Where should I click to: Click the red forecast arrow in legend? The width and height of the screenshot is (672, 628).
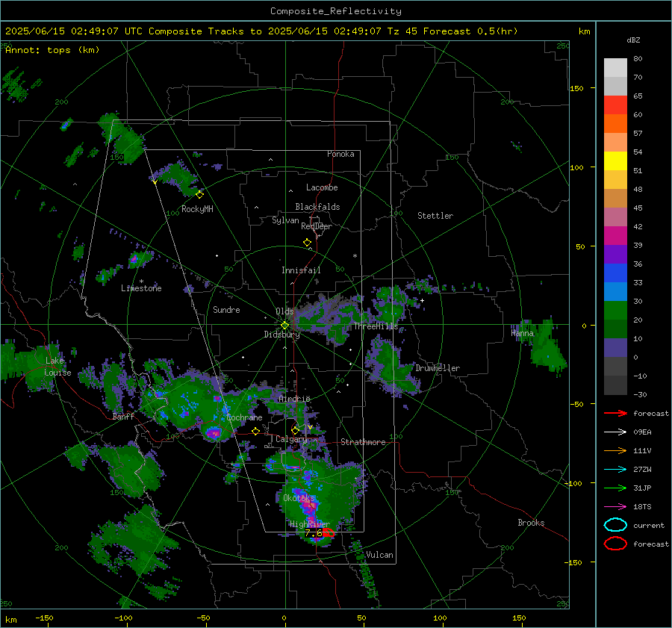pyautogui.click(x=615, y=413)
